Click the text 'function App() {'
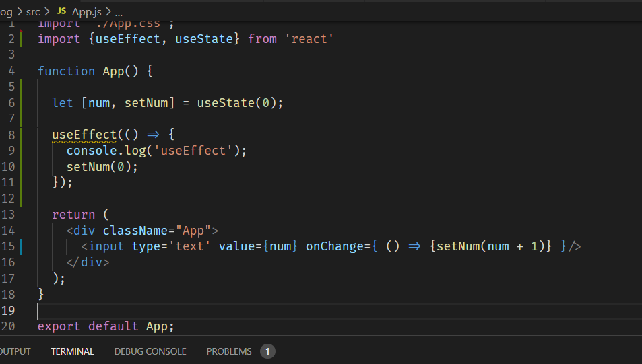This screenshot has width=642, height=364. click(x=95, y=71)
